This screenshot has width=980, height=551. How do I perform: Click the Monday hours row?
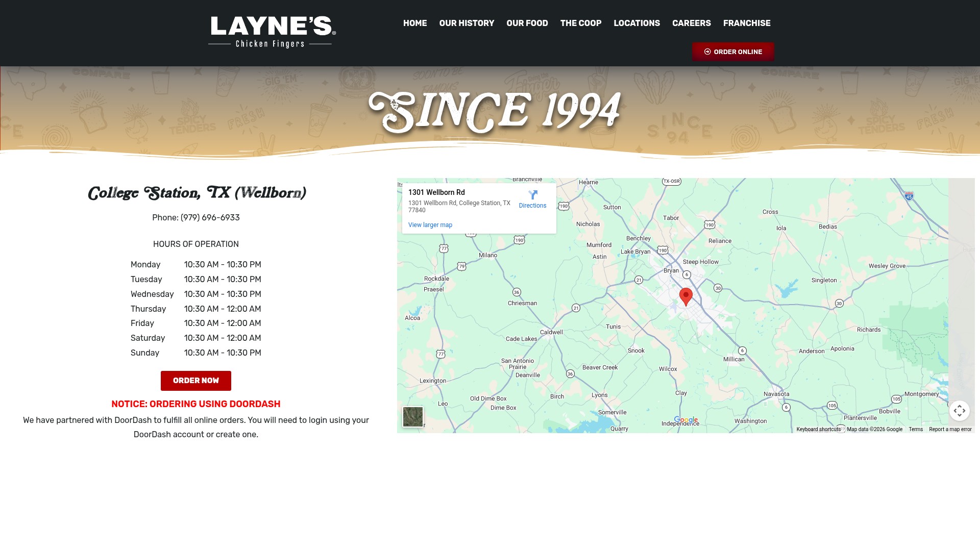(x=196, y=264)
